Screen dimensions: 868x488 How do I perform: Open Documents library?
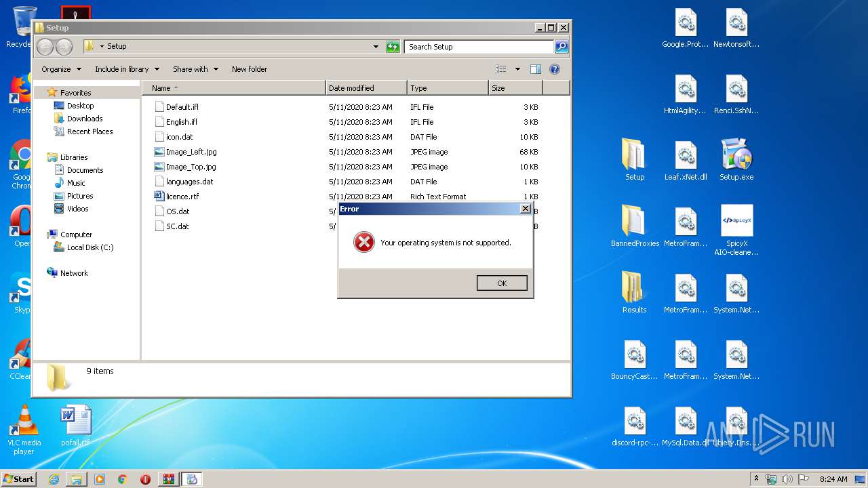(x=85, y=170)
